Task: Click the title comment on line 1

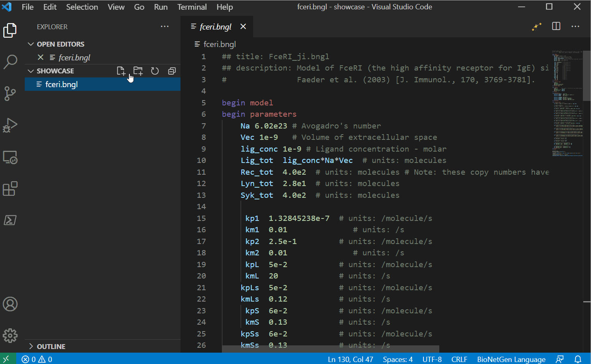Action: pos(275,56)
